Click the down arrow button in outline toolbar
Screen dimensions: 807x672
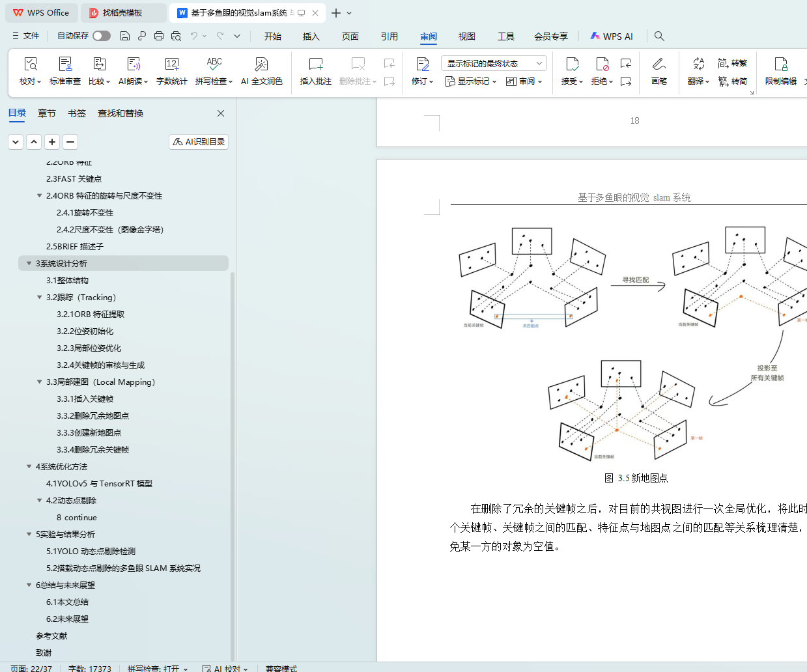(16, 141)
